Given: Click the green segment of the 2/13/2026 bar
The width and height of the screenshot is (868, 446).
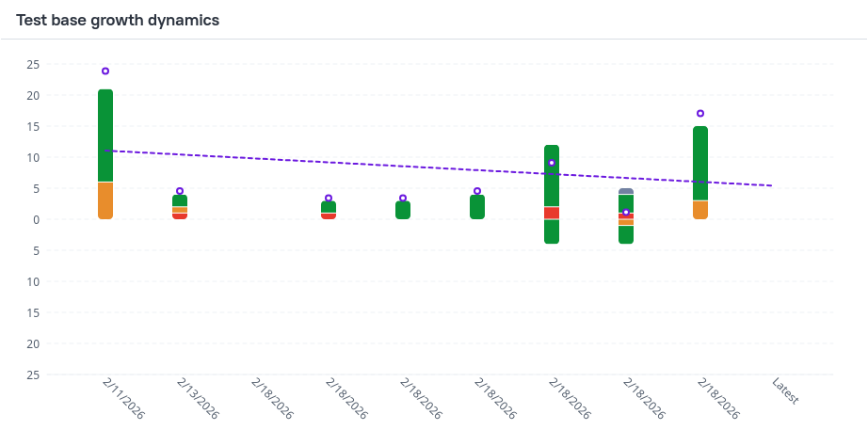Looking at the screenshot, I should [x=180, y=201].
